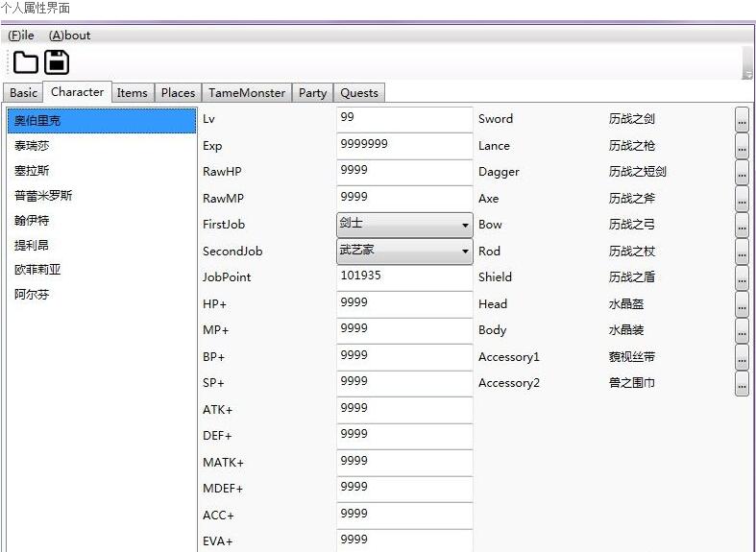Switch to the Quests tab
This screenshot has height=552, width=756.
click(x=359, y=92)
